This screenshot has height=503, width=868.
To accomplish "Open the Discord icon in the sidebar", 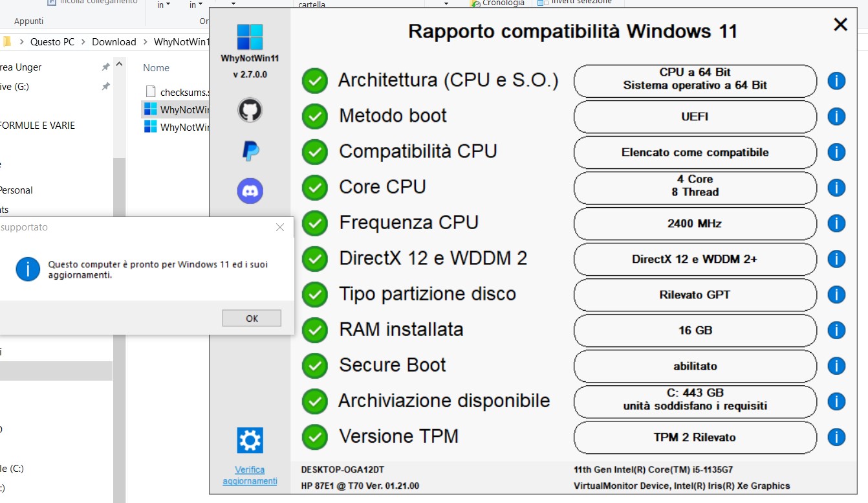I will (x=250, y=191).
